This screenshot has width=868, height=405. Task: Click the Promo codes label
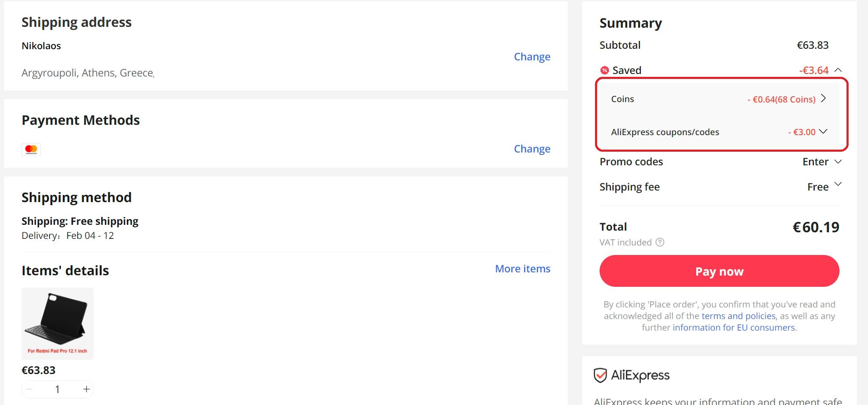631,162
